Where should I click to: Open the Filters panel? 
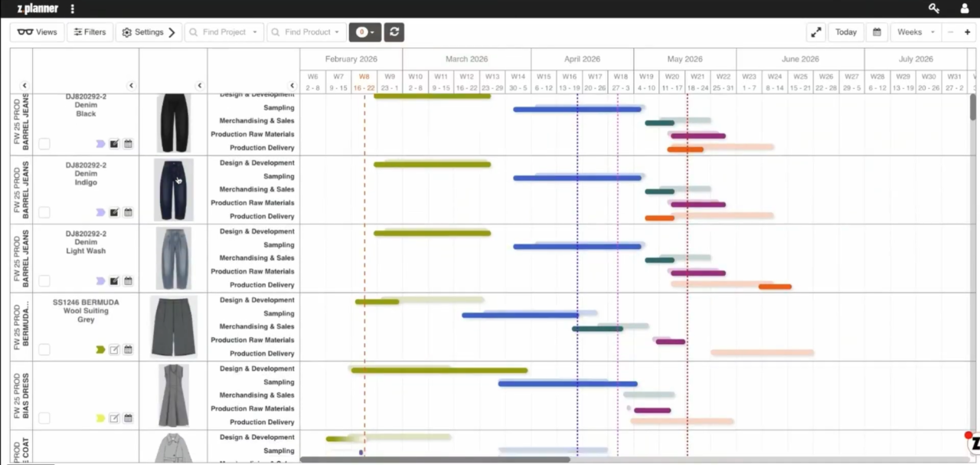pos(90,32)
